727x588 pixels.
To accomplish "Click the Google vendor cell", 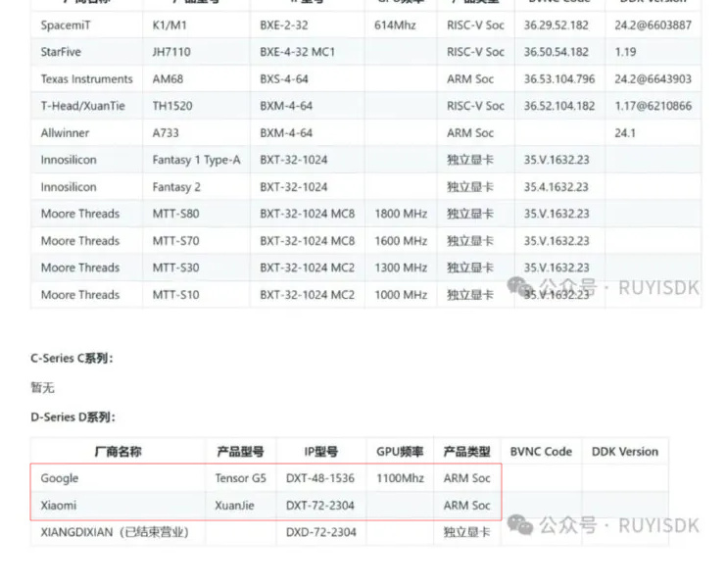I will 60,478.
